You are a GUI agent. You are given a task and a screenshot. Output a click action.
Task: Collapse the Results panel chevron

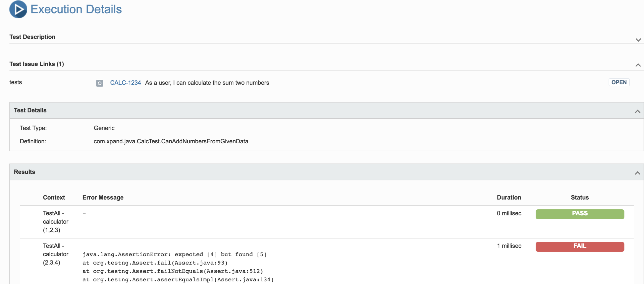[x=637, y=173]
